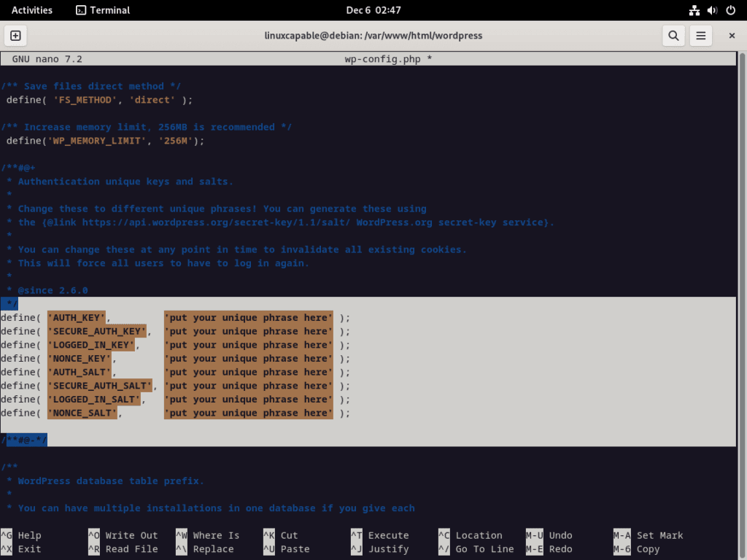Click the Terminal menu label
The height and width of the screenshot is (560, 747).
coord(109,9)
